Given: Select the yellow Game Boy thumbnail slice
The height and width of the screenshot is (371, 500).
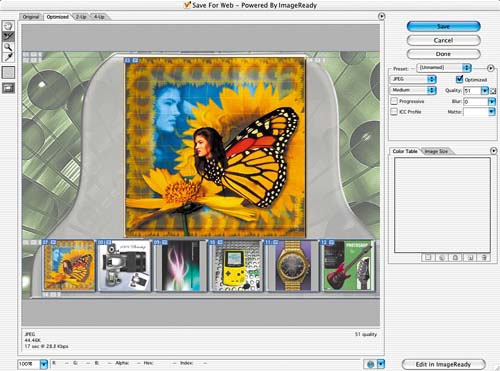Looking at the screenshot, I should (236, 265).
